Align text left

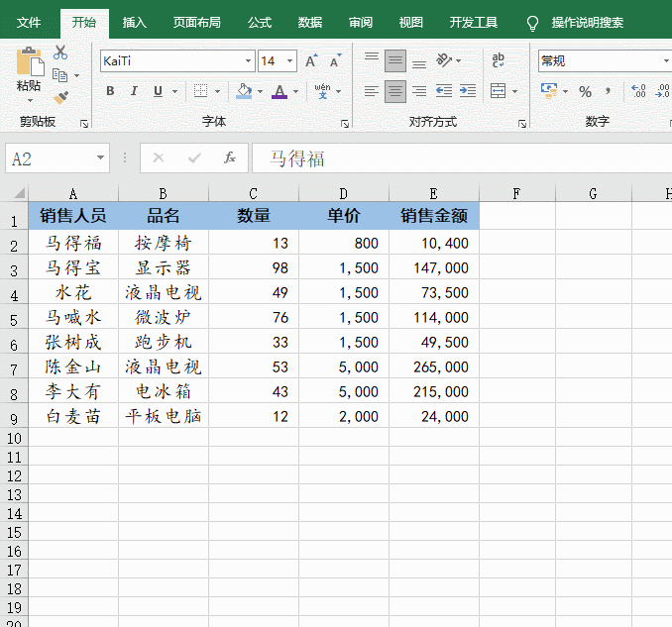click(371, 91)
